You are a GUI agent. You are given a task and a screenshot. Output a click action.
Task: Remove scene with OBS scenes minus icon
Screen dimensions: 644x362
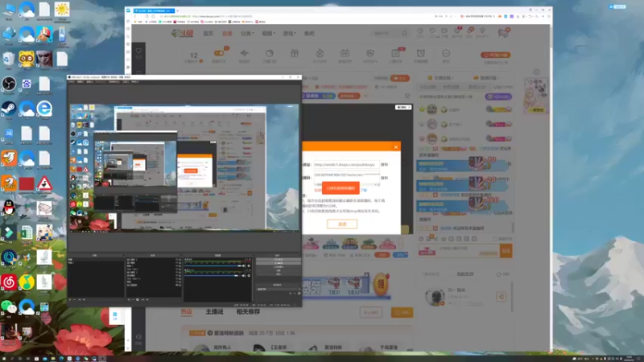click(x=75, y=299)
